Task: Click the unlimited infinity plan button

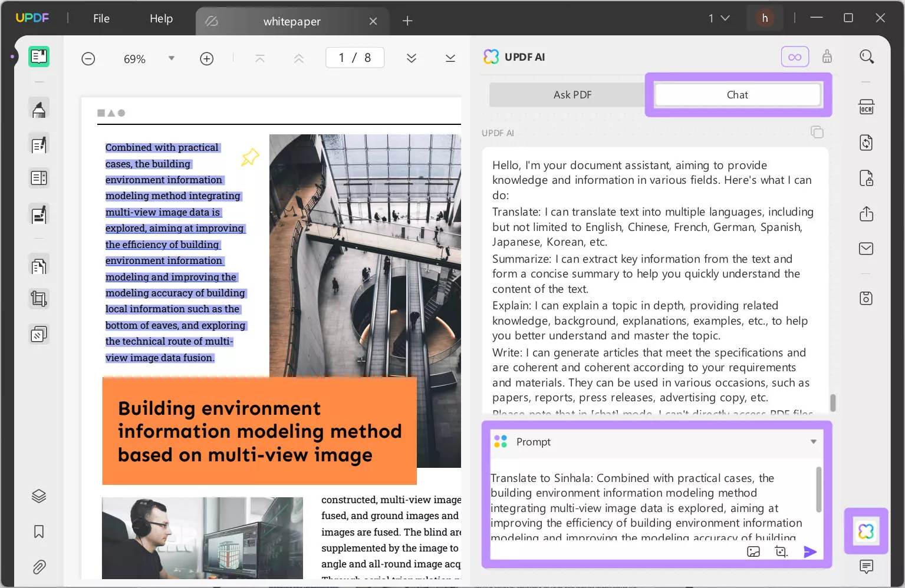Action: 795,57
